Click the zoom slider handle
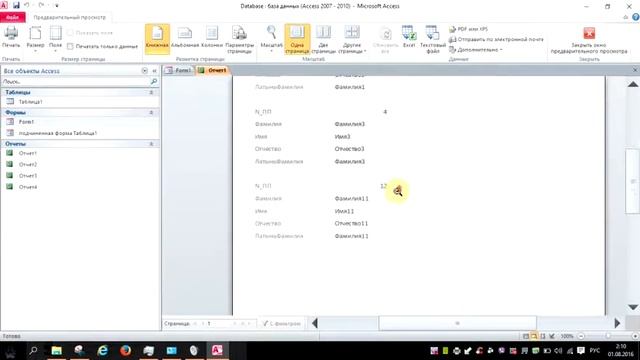The image size is (640, 360). (x=608, y=336)
